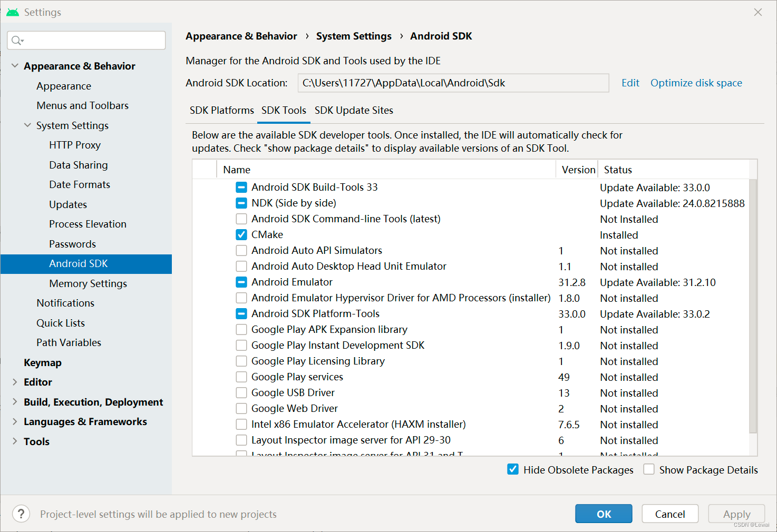Click the Android SDK Location path field
The width and height of the screenshot is (777, 532).
pos(453,83)
